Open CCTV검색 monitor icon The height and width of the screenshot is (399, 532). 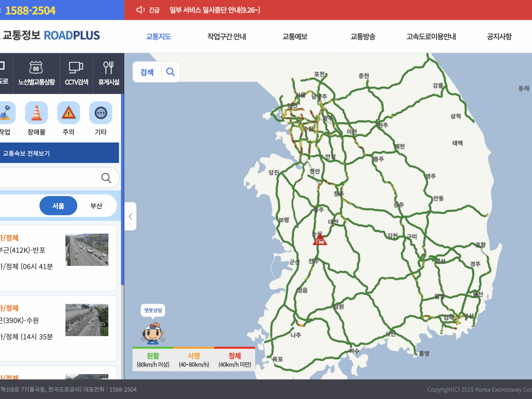point(76,68)
